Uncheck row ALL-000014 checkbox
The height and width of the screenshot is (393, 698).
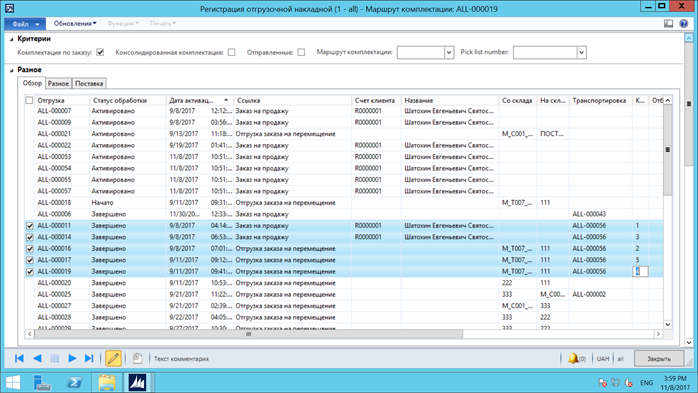[x=30, y=237]
